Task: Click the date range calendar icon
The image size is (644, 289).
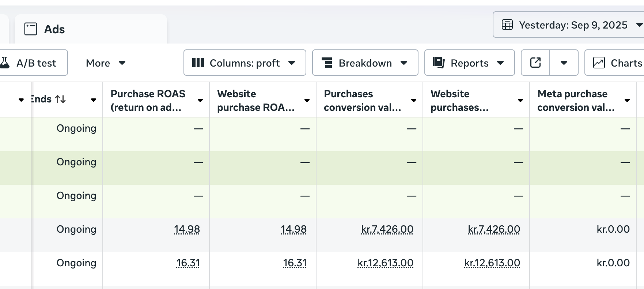Action: coord(507,25)
